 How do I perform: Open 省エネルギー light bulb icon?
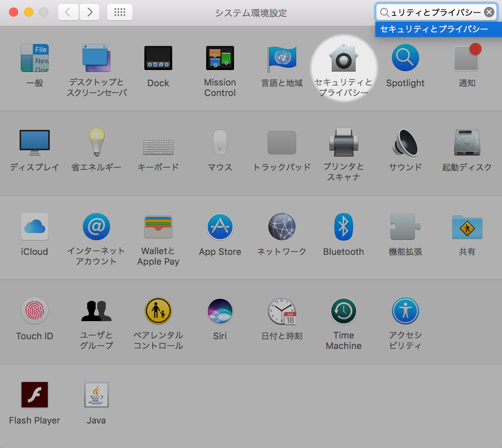96,142
